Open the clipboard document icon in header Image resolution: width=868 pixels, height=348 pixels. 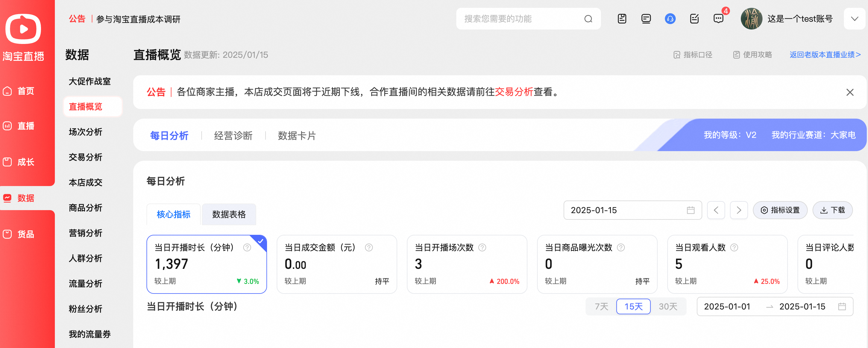[622, 18]
